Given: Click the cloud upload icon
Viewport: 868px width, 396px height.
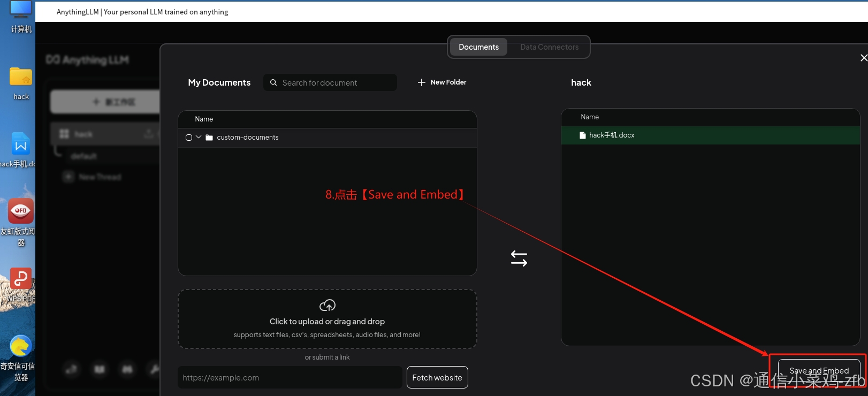Looking at the screenshot, I should 328,305.
